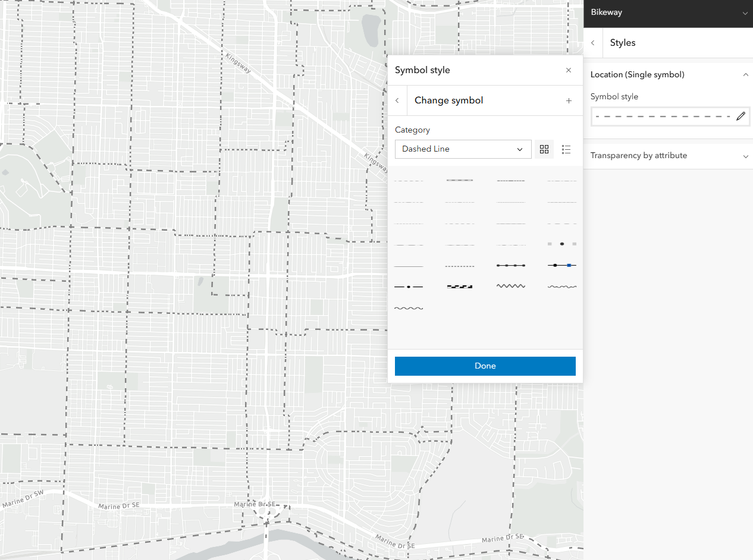Switch symbol gallery to list view
This screenshot has width=753, height=560.
click(566, 149)
